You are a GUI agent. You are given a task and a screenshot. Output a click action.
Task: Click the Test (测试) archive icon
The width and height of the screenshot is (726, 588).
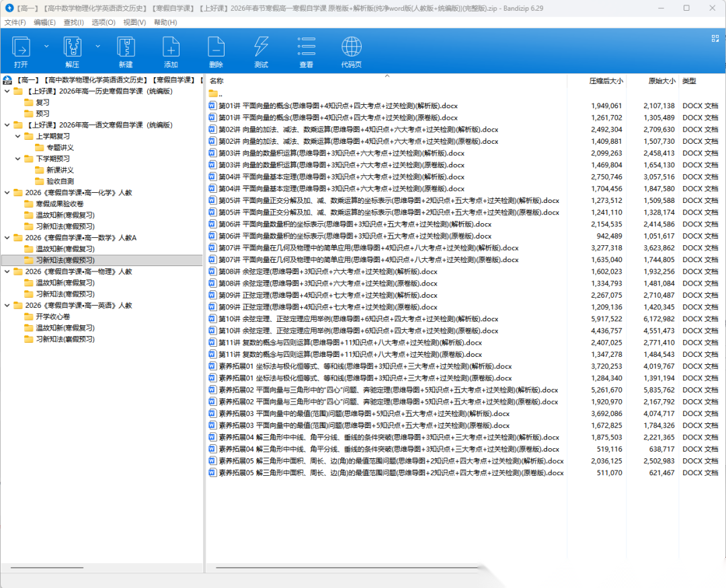[261, 48]
